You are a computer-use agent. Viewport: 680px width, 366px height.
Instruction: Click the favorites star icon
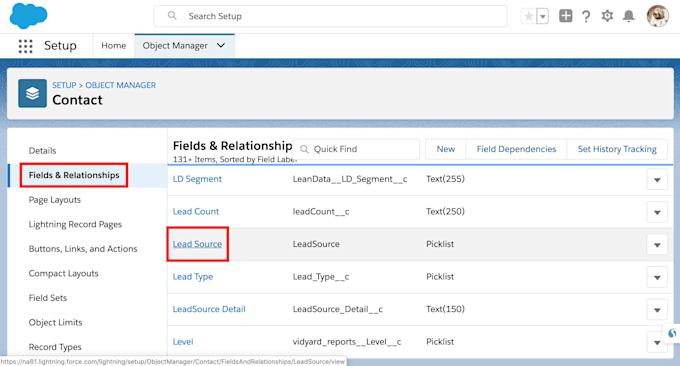click(528, 16)
